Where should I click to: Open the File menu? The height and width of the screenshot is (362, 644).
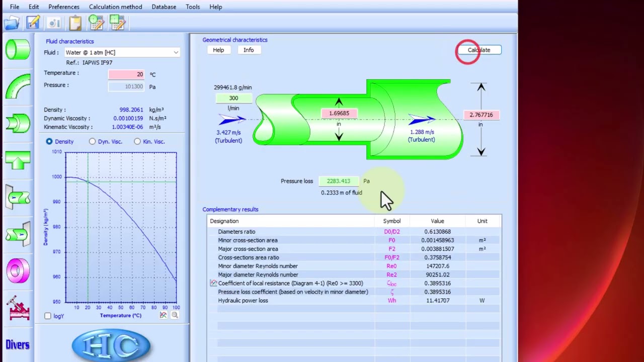tap(15, 7)
